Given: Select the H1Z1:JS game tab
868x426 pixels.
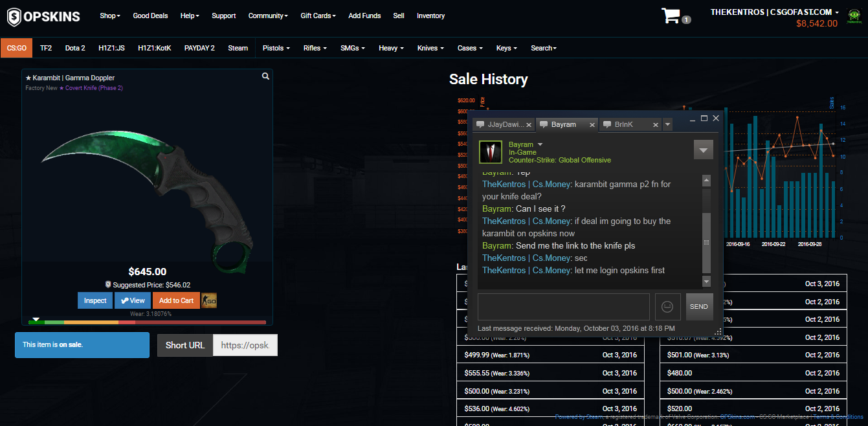Looking at the screenshot, I should [112, 48].
